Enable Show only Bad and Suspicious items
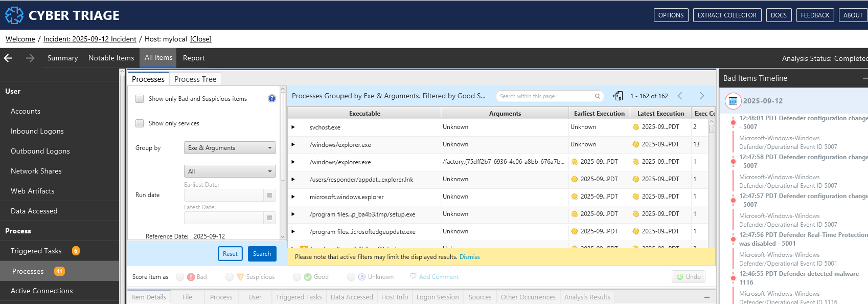The width and height of the screenshot is (868, 304). coord(140,99)
